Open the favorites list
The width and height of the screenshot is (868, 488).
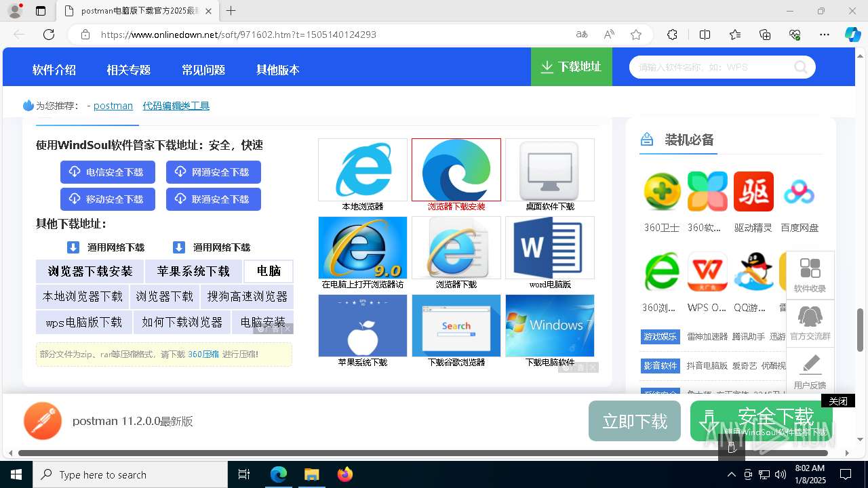tap(735, 35)
